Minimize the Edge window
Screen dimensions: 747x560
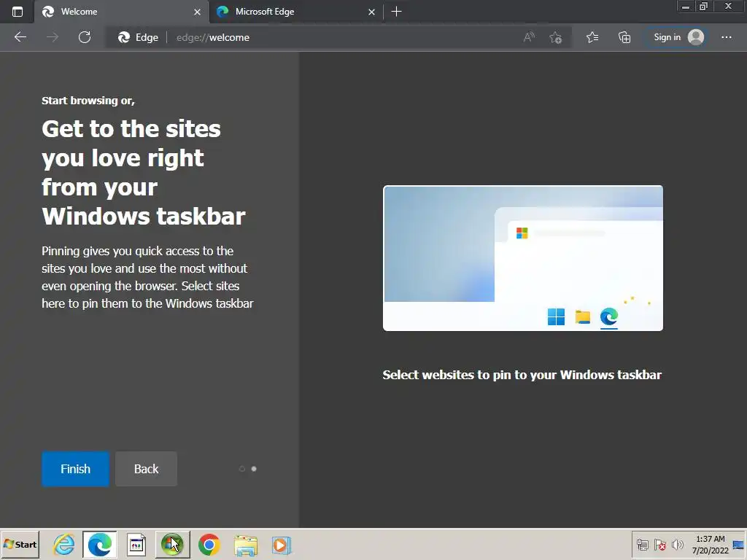(x=686, y=6)
